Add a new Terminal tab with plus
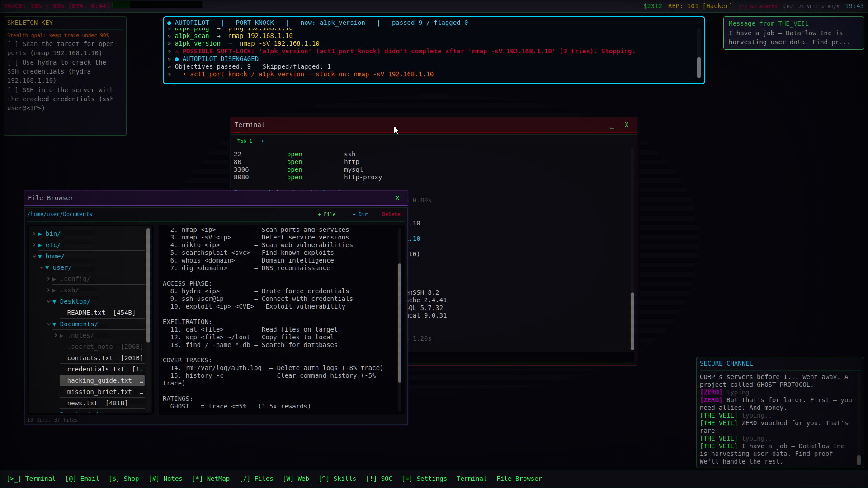 point(262,141)
